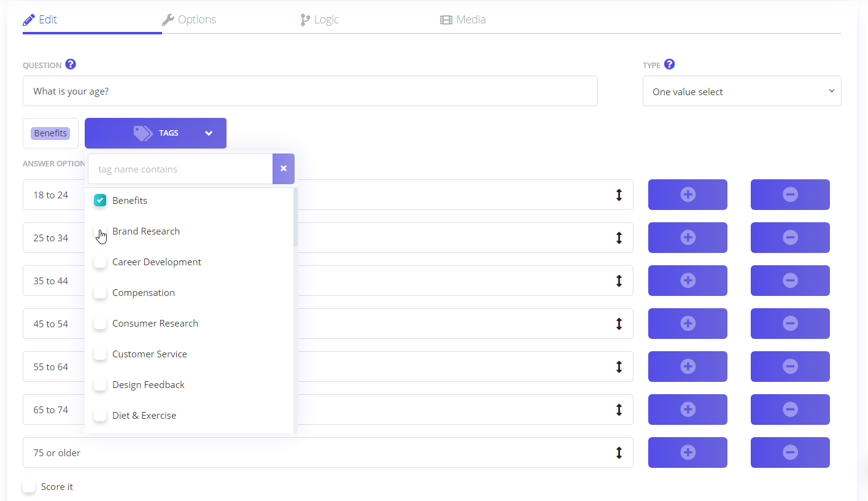This screenshot has width=868, height=501.
Task: Click the What is your age? question field
Action: 310,91
